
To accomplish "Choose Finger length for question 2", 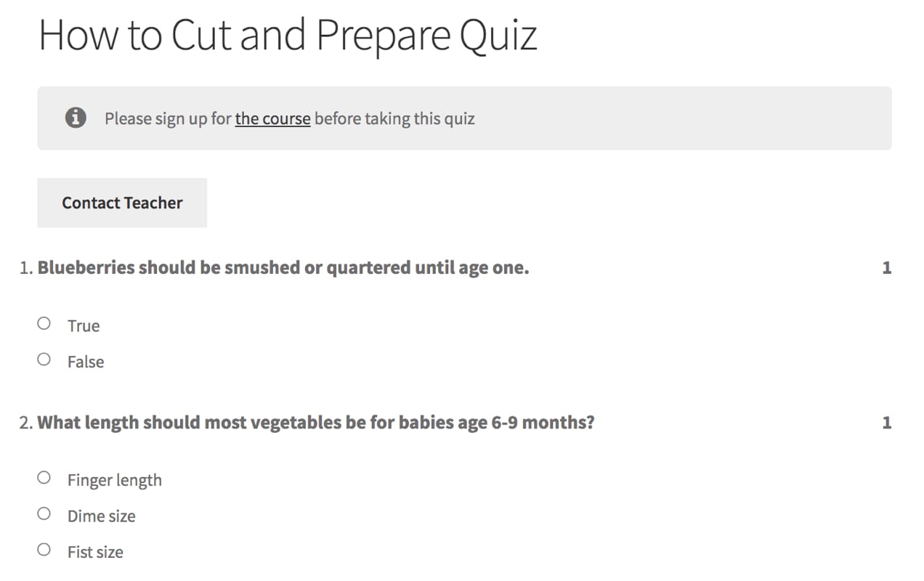I will coord(44,477).
